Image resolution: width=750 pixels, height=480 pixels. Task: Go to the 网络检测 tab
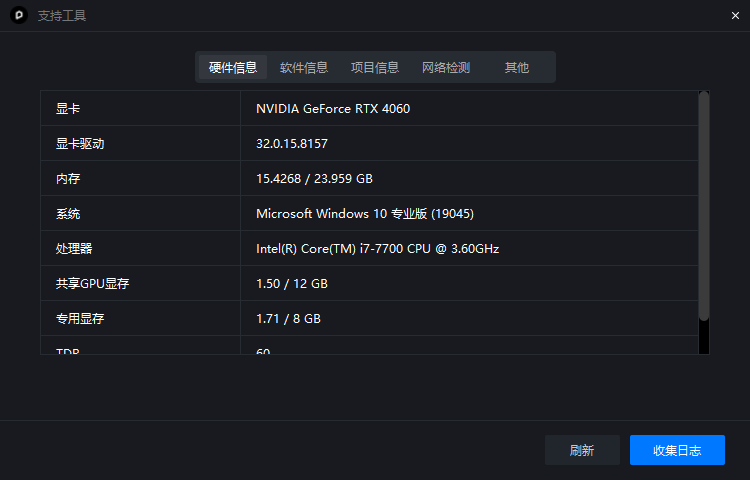tap(446, 68)
